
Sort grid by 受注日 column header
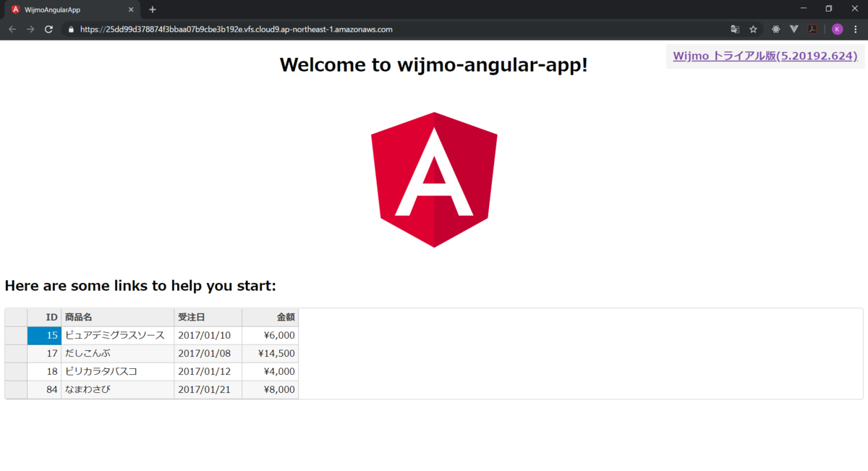[x=208, y=317]
